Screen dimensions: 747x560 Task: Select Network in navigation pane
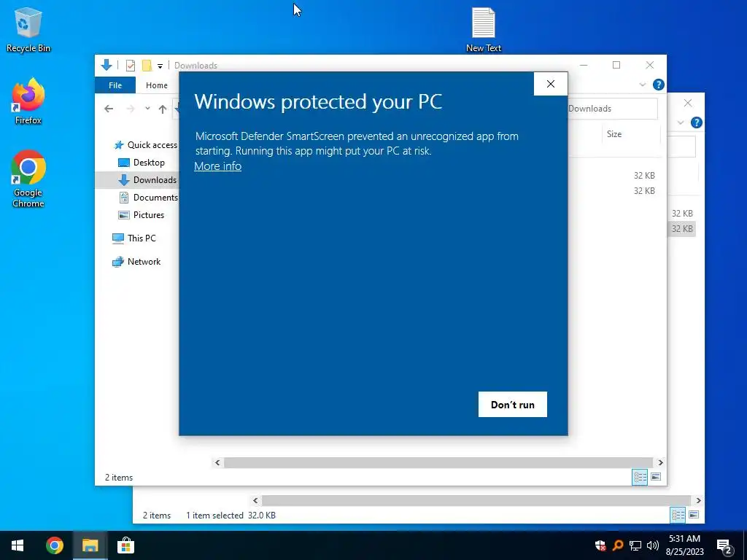pyautogui.click(x=136, y=262)
